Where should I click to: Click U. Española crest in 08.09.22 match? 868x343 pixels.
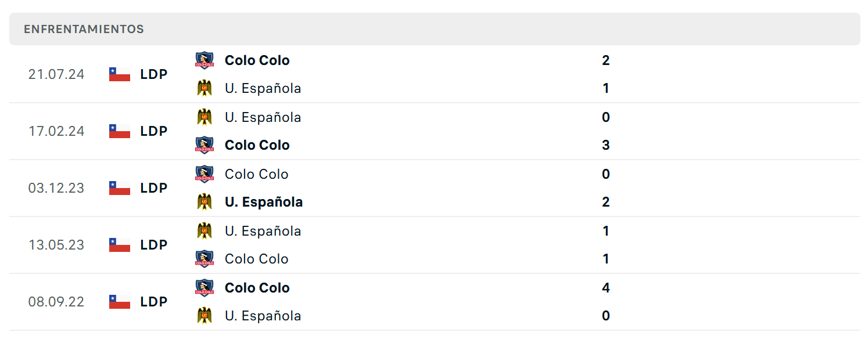205,316
